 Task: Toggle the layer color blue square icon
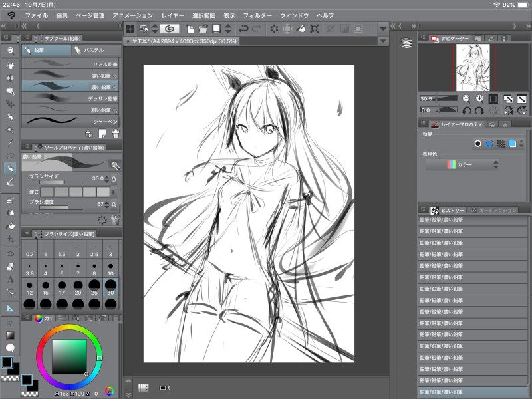[512, 144]
